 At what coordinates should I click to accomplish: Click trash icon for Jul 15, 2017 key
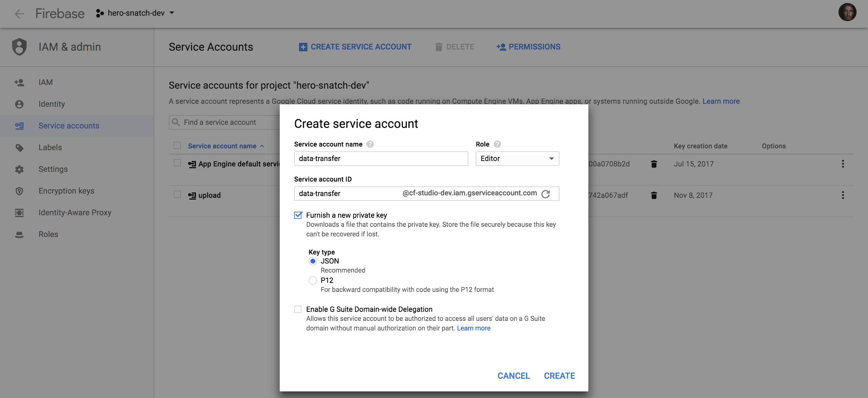(654, 164)
